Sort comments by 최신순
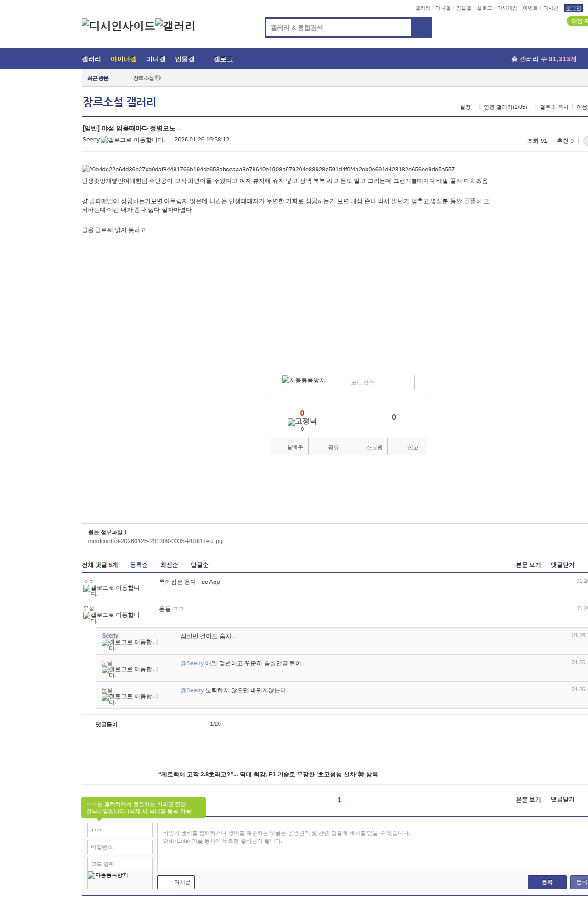This screenshot has width=588, height=899. [169, 565]
